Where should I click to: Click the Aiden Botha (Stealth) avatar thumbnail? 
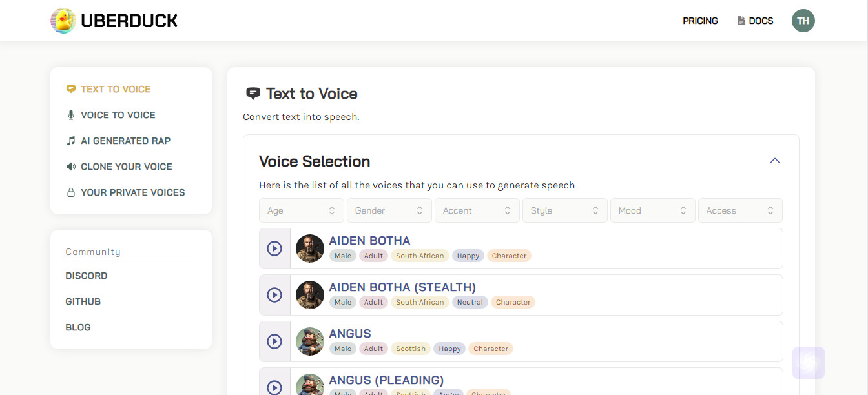pyautogui.click(x=310, y=295)
